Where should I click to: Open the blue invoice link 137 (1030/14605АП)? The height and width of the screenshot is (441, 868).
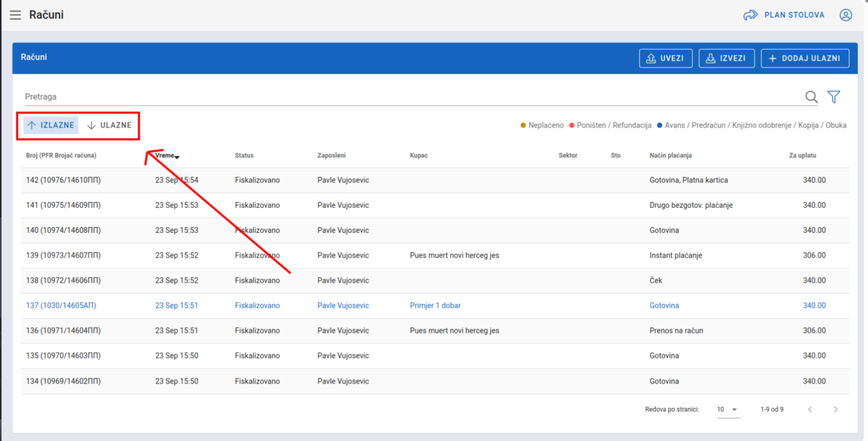[61, 306]
